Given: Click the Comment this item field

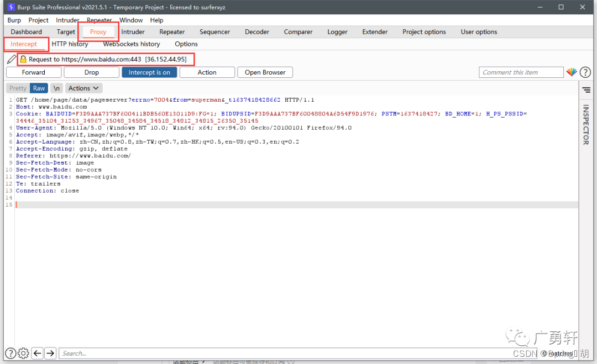Looking at the screenshot, I should tap(521, 72).
